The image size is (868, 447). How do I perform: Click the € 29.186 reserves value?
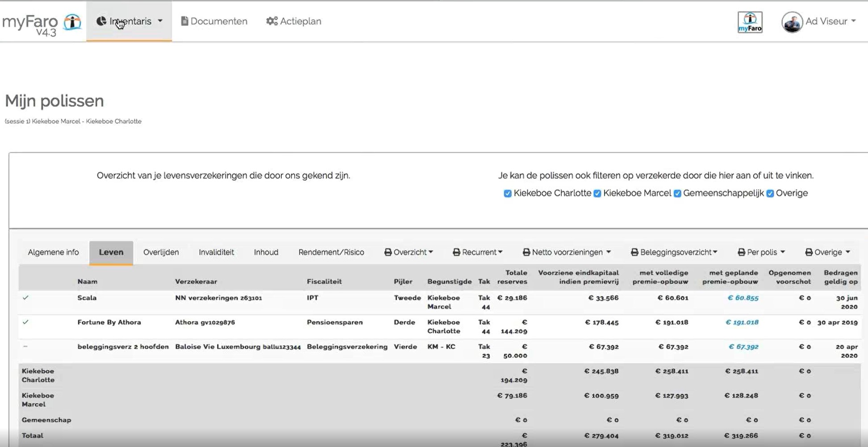512,298
